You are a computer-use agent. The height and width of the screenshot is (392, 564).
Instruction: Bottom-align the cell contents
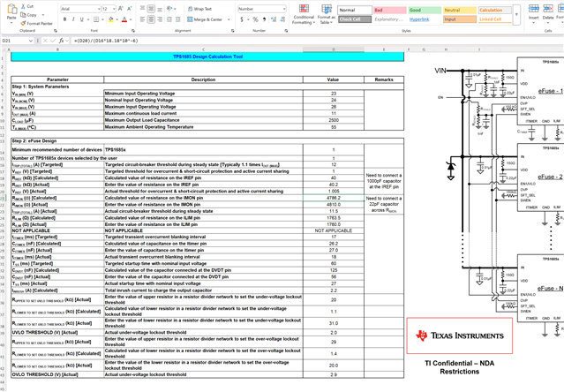coord(160,8)
